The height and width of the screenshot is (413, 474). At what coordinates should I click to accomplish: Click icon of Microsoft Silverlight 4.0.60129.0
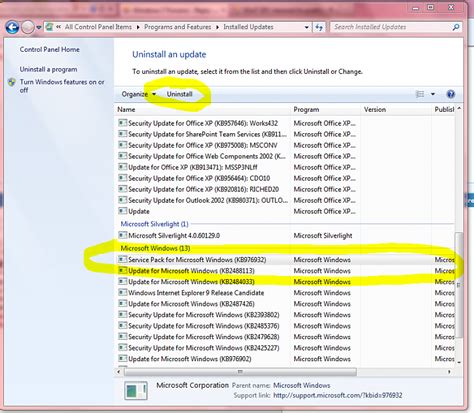point(123,235)
